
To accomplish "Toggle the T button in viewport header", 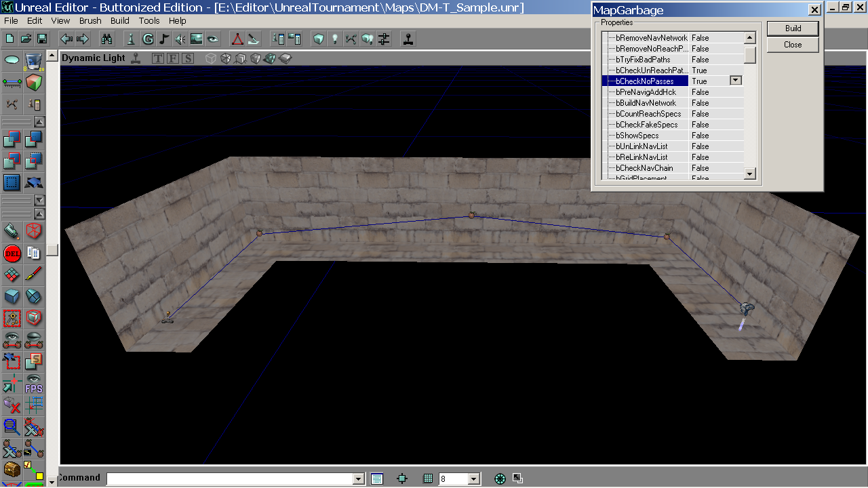I will coord(158,58).
